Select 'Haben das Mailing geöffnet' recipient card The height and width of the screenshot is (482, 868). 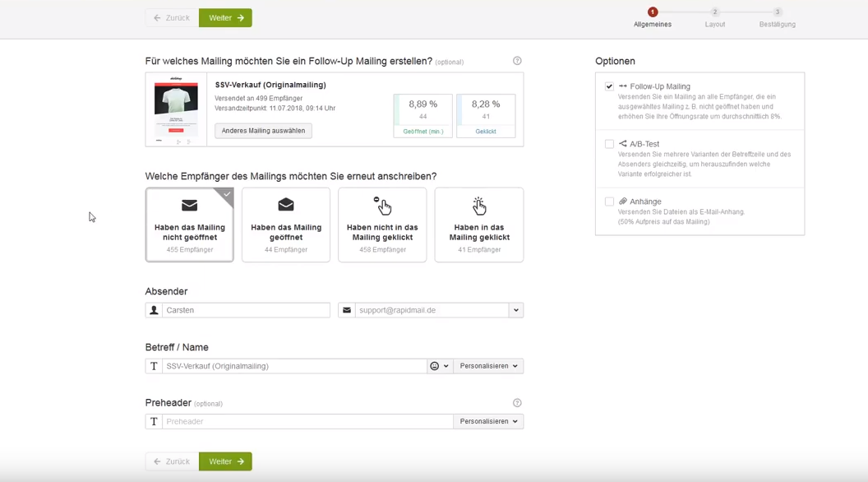(x=286, y=225)
